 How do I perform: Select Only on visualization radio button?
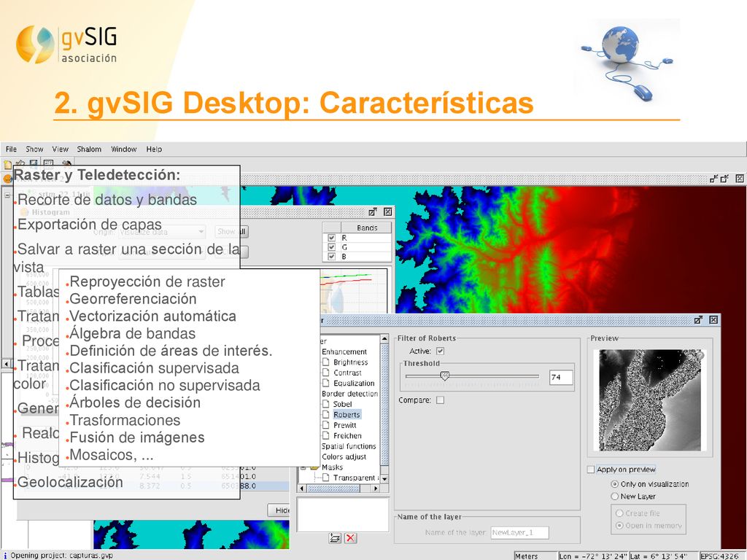point(614,484)
